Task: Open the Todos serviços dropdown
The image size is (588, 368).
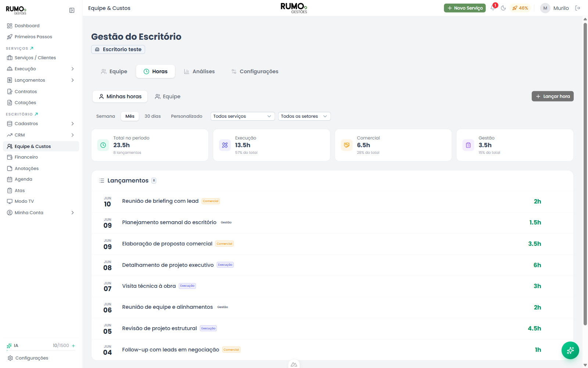Action: click(243, 116)
